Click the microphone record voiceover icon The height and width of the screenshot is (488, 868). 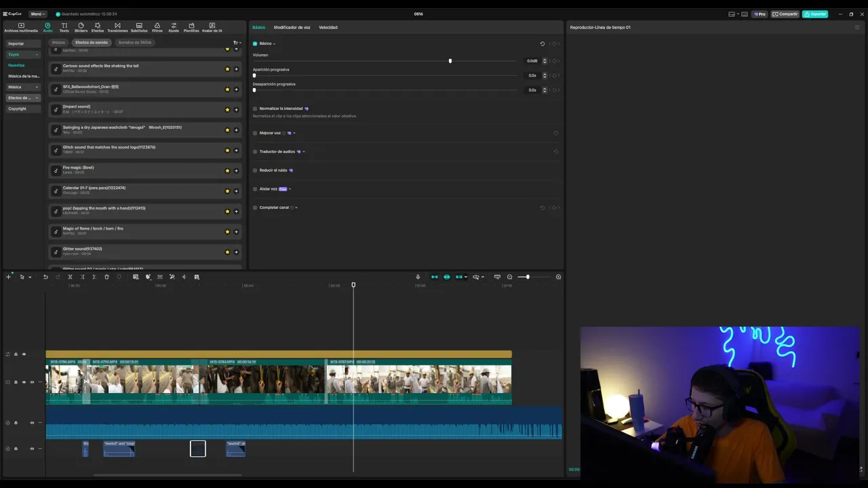(418, 277)
